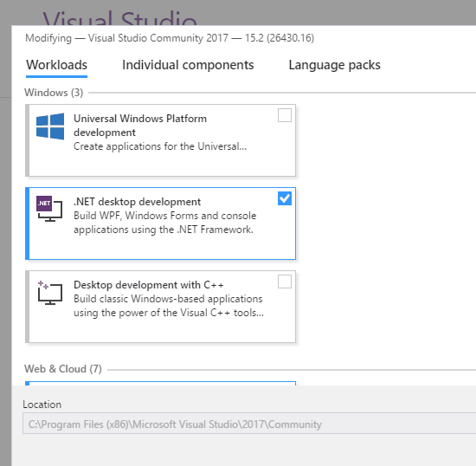Uncheck the .NET desktop development checkbox

click(x=285, y=198)
